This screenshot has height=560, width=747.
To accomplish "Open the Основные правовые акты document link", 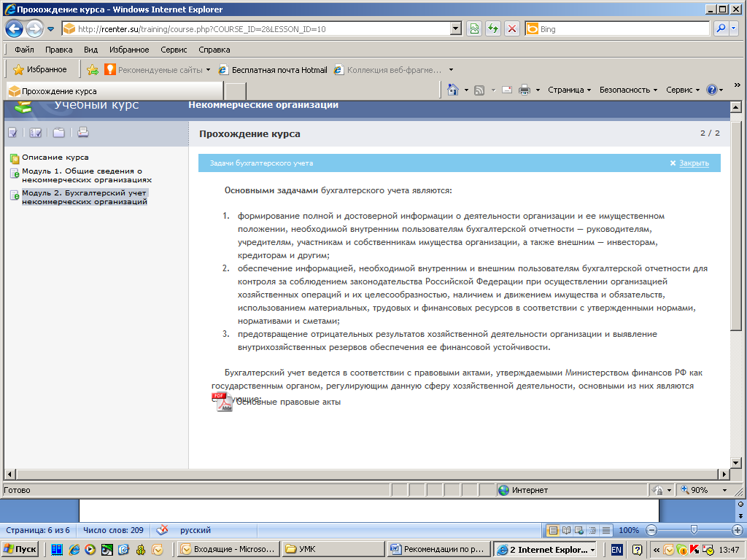I will (288, 402).
